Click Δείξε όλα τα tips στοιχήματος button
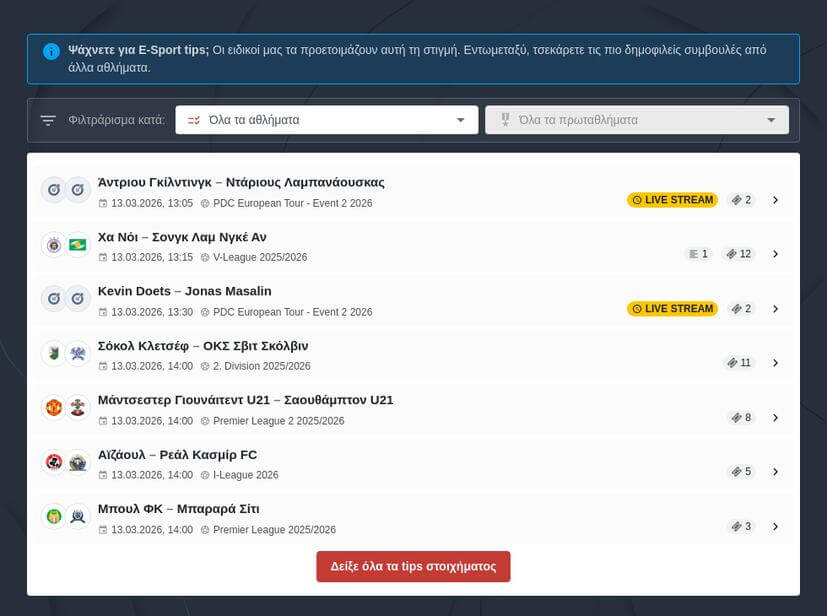Image resolution: width=827 pixels, height=616 pixels. (x=413, y=566)
